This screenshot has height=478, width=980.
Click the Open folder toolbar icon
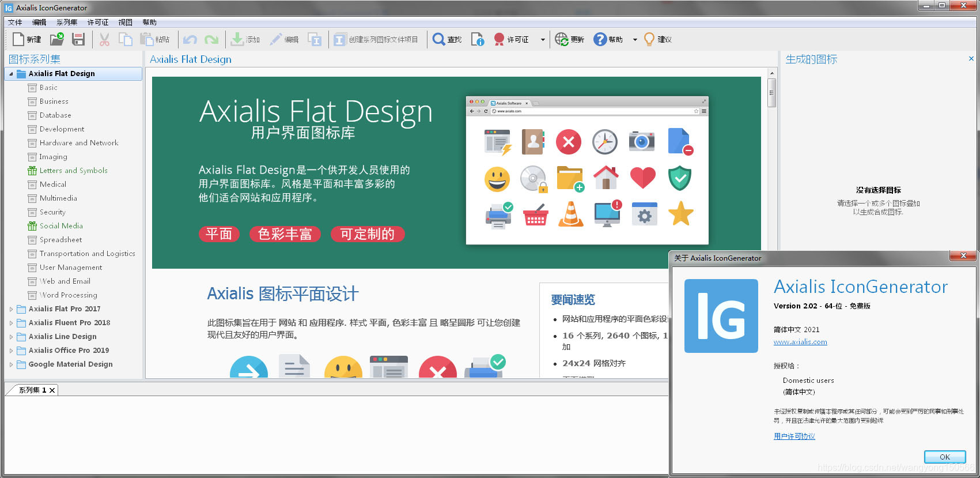pos(57,39)
